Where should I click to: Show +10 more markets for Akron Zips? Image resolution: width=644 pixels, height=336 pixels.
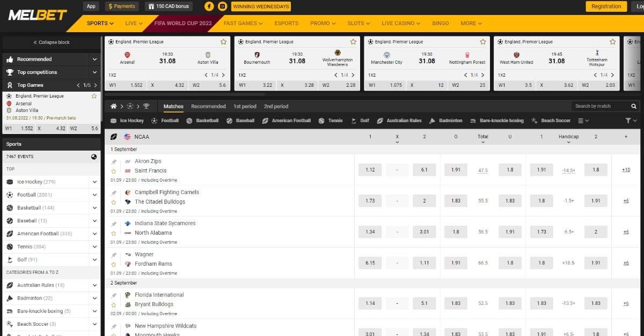(x=626, y=170)
